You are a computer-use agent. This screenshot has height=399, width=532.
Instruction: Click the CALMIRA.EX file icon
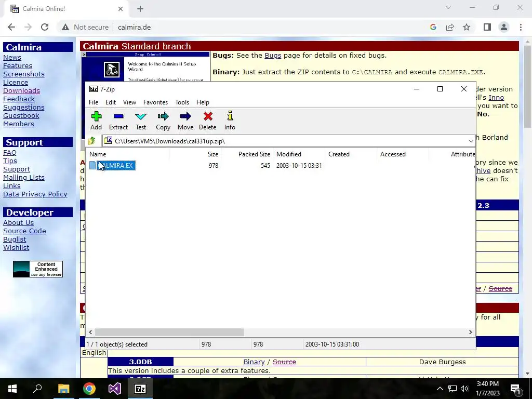pos(92,165)
